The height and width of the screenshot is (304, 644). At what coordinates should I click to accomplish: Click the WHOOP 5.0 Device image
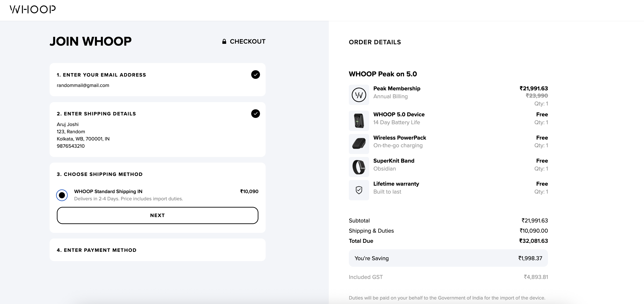tap(359, 121)
